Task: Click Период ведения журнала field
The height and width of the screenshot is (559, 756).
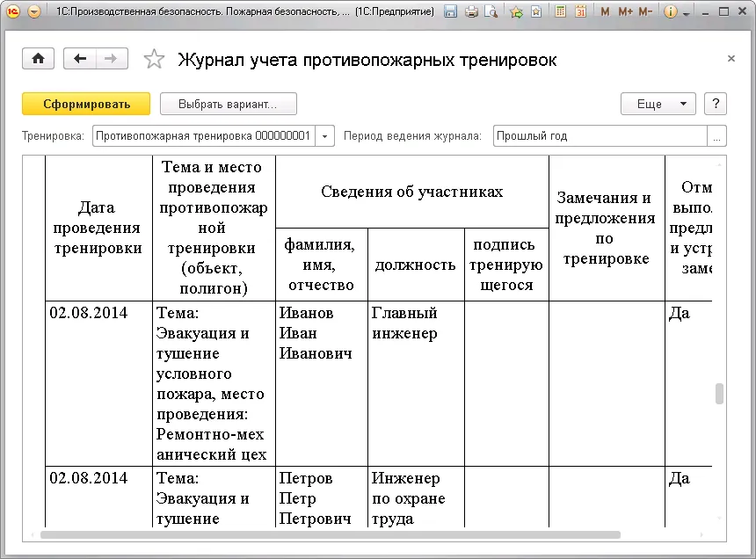Action: coord(600,136)
